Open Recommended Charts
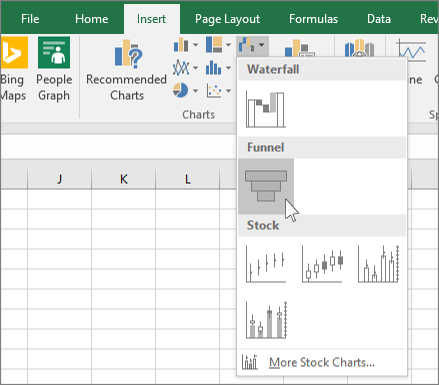Image resolution: width=439 pixels, height=385 pixels. tap(127, 69)
